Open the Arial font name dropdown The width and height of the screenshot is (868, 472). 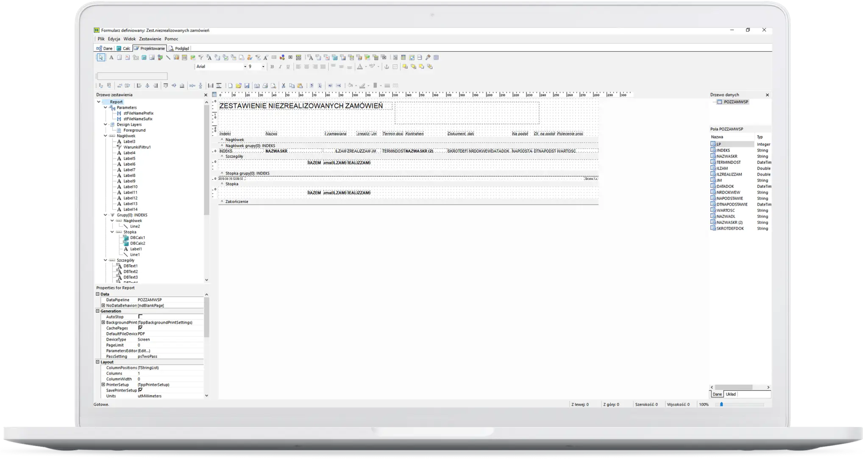(245, 67)
